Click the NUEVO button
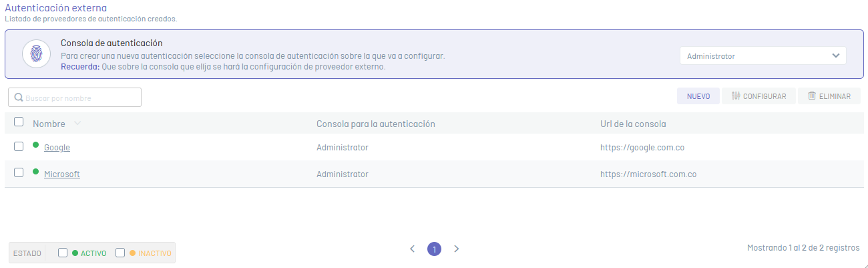 [x=698, y=96]
